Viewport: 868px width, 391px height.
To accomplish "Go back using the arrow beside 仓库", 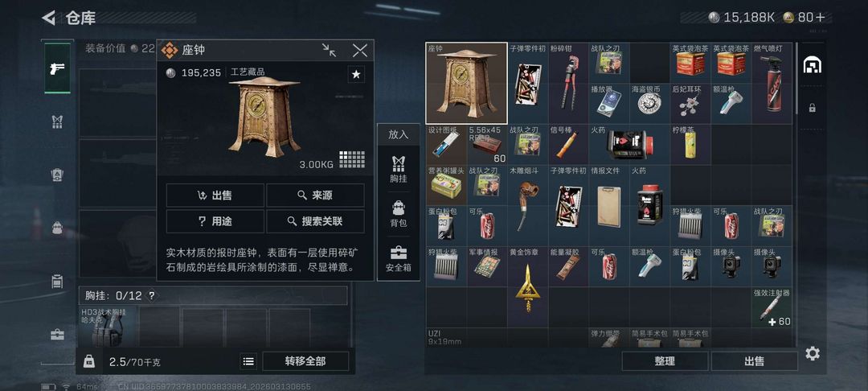I will [x=49, y=18].
